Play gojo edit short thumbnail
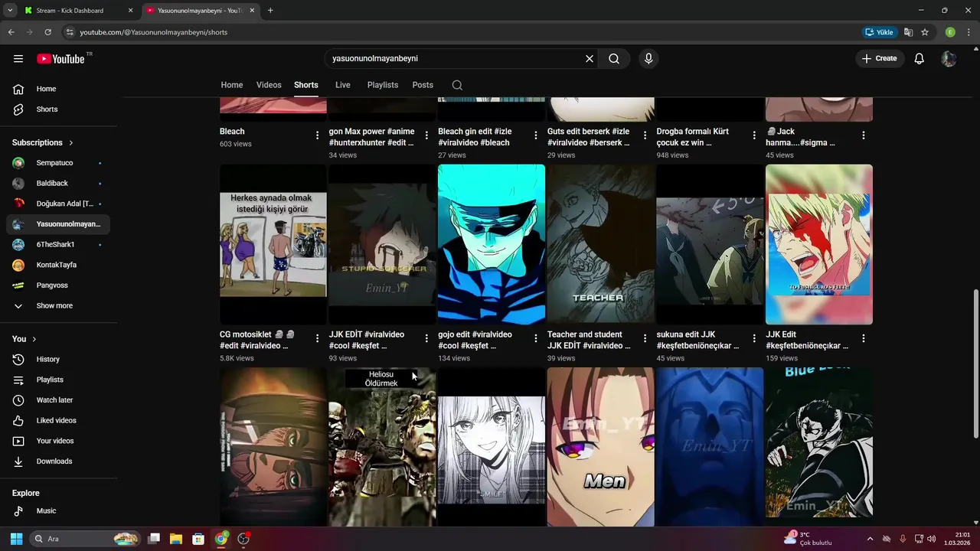The height and width of the screenshot is (551, 980). click(x=492, y=244)
